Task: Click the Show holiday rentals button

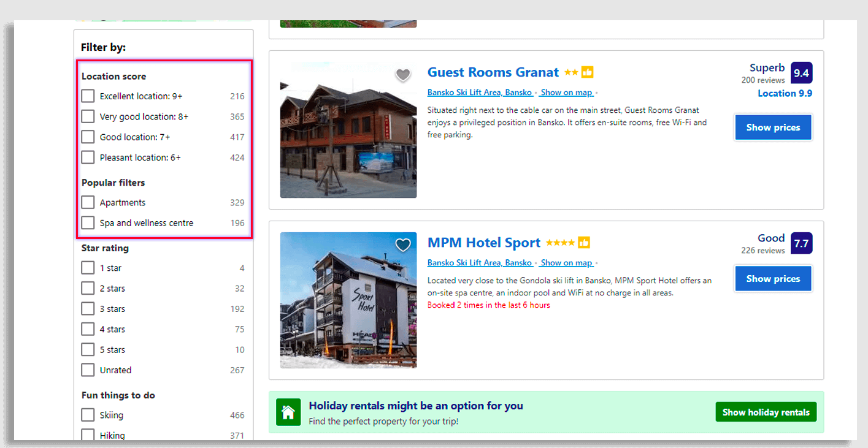Action: pos(766,412)
